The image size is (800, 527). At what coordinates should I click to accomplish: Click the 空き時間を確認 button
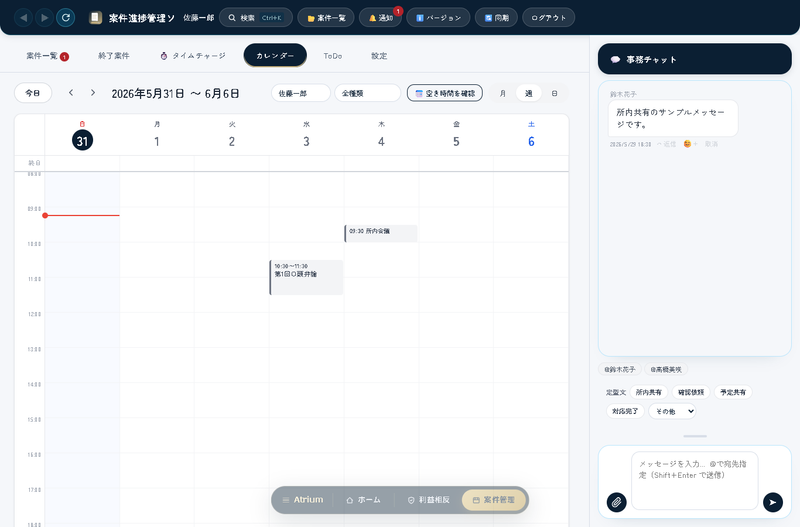pos(444,93)
